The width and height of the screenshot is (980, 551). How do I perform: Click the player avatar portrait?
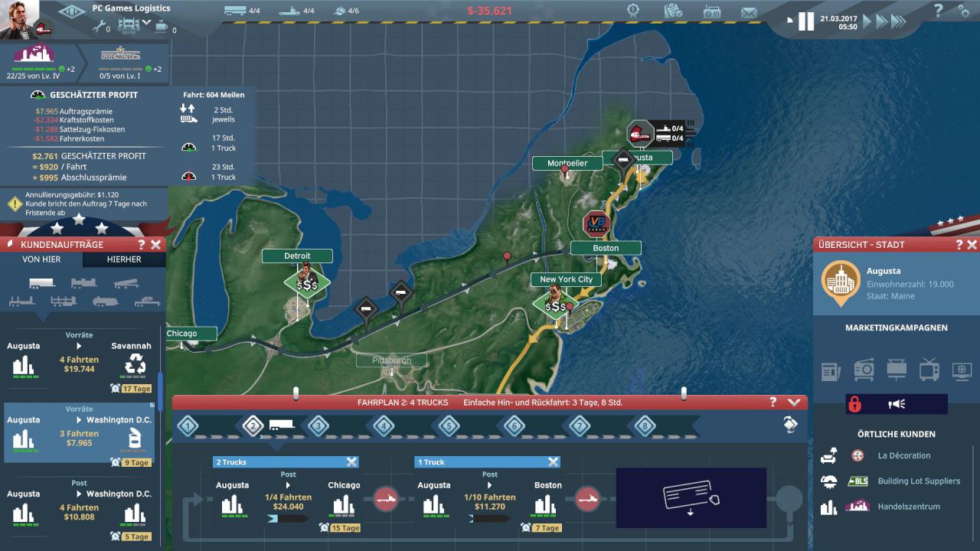(20, 20)
